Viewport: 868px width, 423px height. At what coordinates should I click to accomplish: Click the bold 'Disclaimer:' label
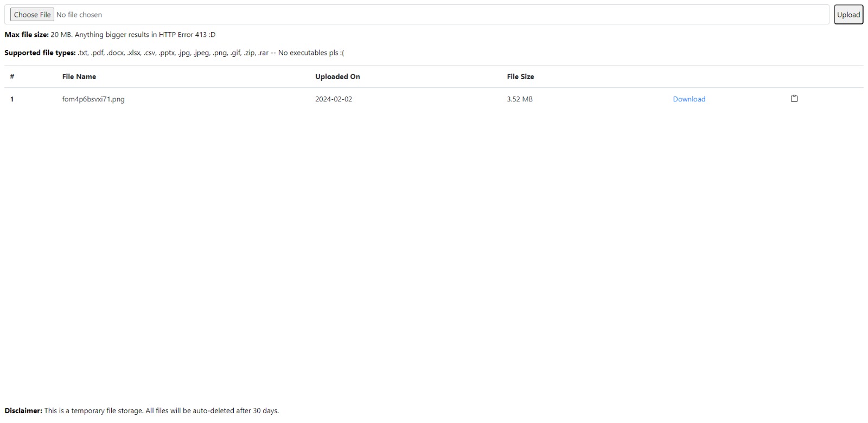point(23,411)
